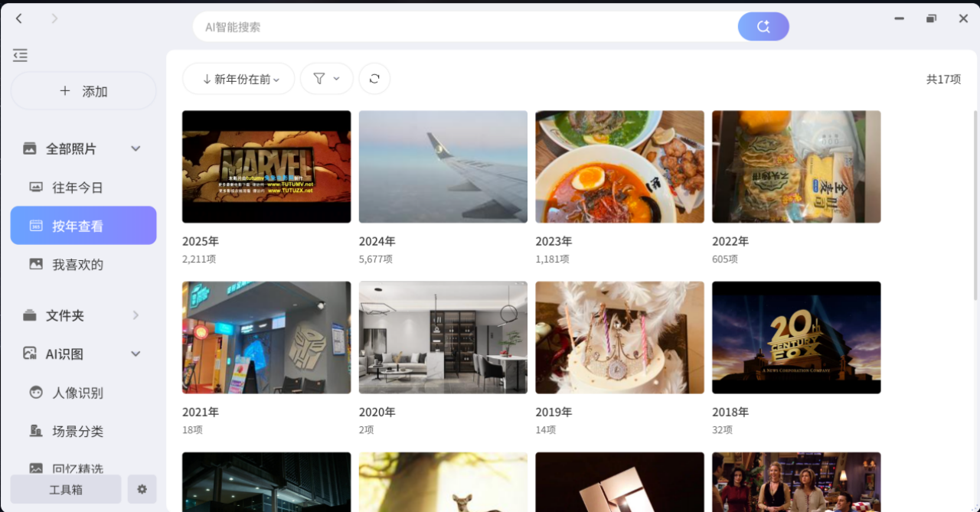Click the 往年今日 icon
This screenshot has height=512, width=980.
coord(36,188)
